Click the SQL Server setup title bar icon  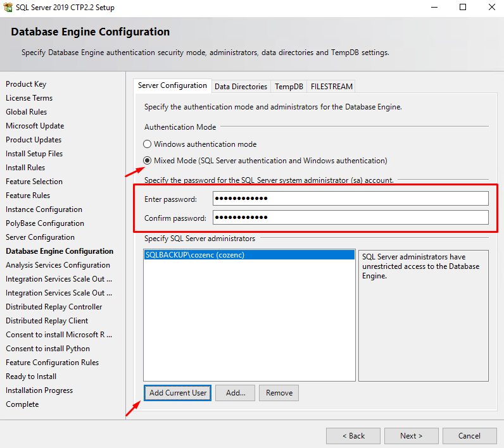[x=8, y=7]
